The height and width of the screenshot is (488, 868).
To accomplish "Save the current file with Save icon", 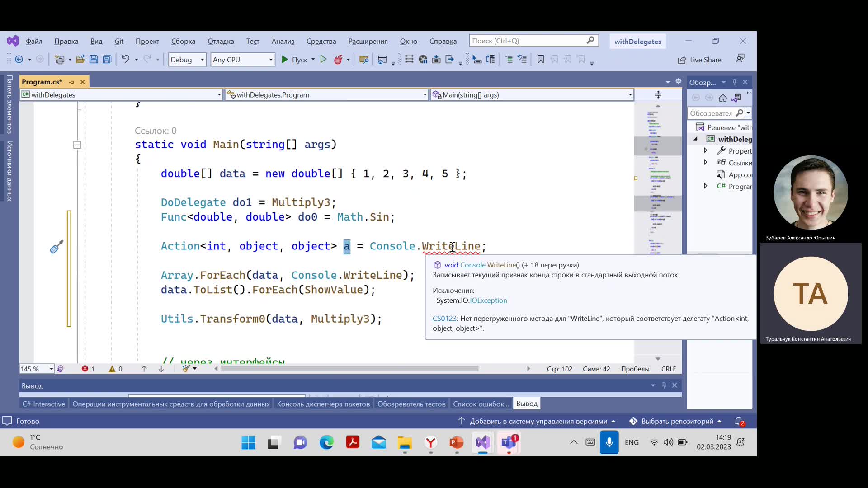I will click(94, 59).
